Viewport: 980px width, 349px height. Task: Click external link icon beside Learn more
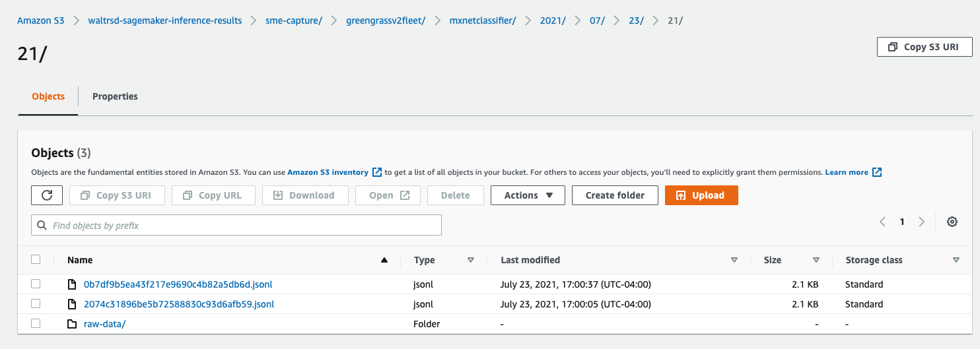[877, 172]
